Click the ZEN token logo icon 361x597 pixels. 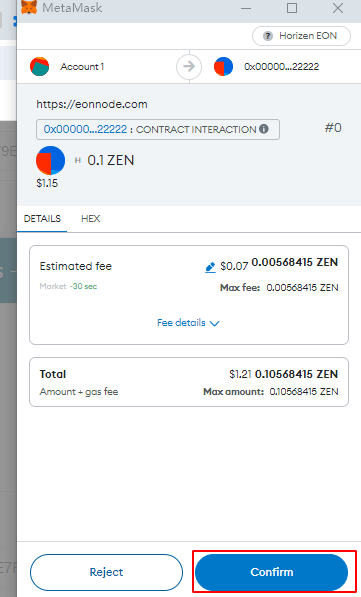click(x=50, y=160)
